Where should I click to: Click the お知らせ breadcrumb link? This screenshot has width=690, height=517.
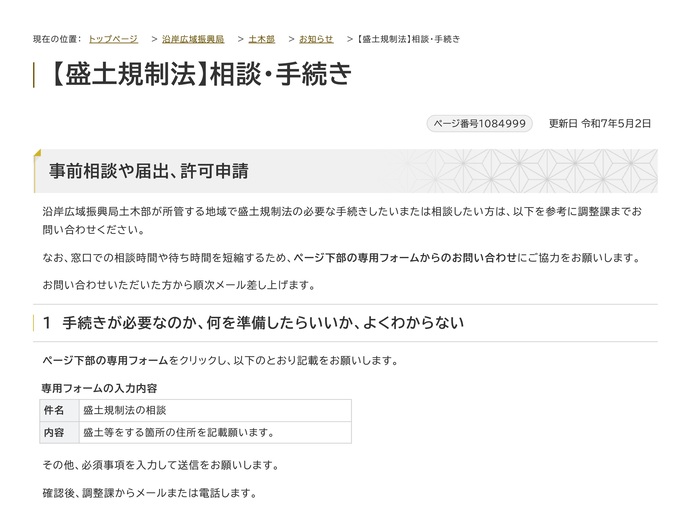316,39
